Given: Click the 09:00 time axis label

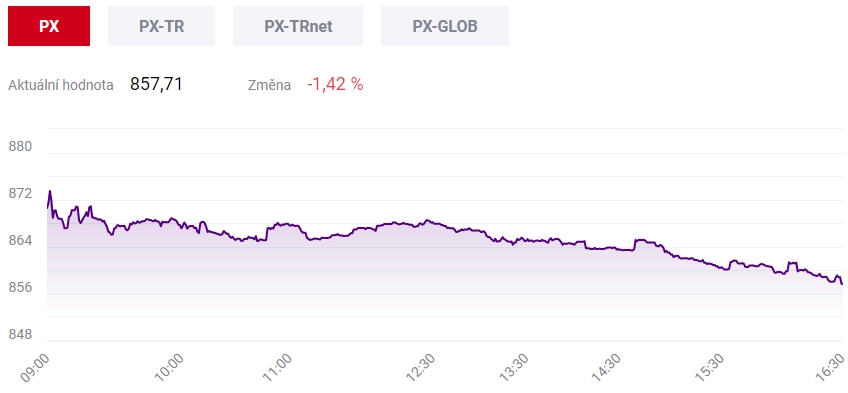Looking at the screenshot, I should (35, 367).
